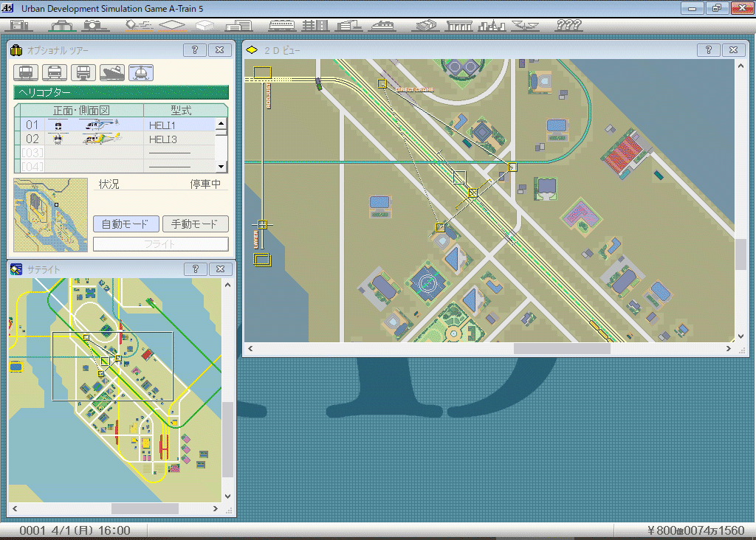Click the 状況 status label
The height and width of the screenshot is (540, 756).
point(109,184)
